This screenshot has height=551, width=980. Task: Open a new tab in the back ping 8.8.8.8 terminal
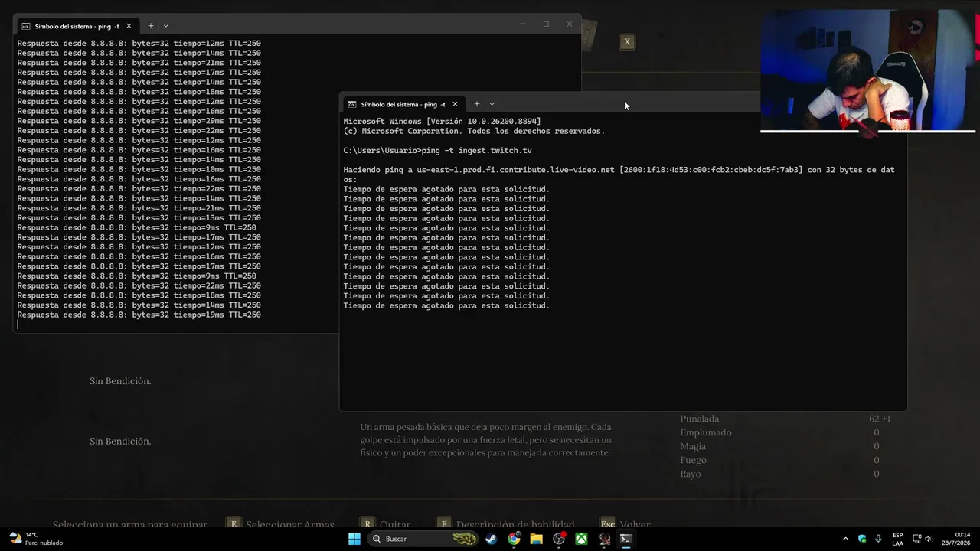coord(150,26)
